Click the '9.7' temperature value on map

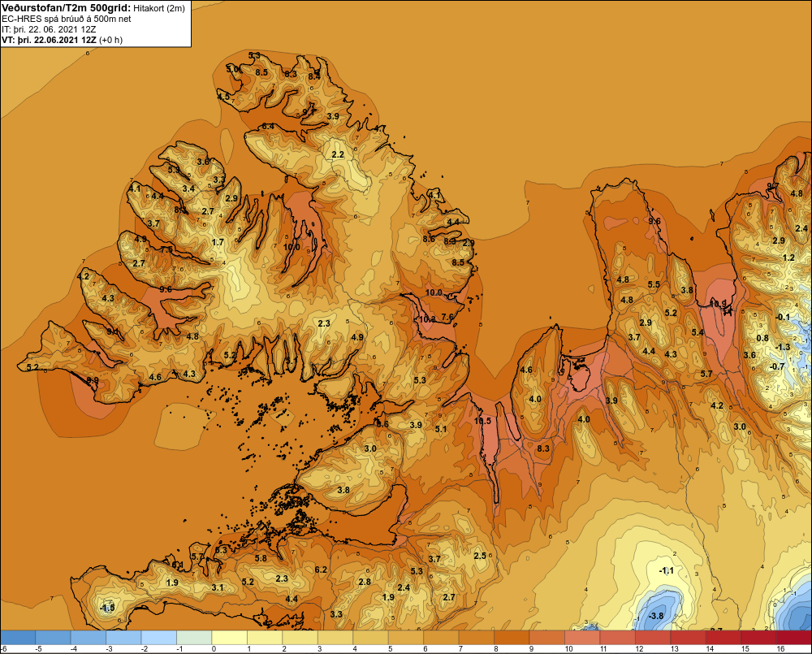click(773, 186)
